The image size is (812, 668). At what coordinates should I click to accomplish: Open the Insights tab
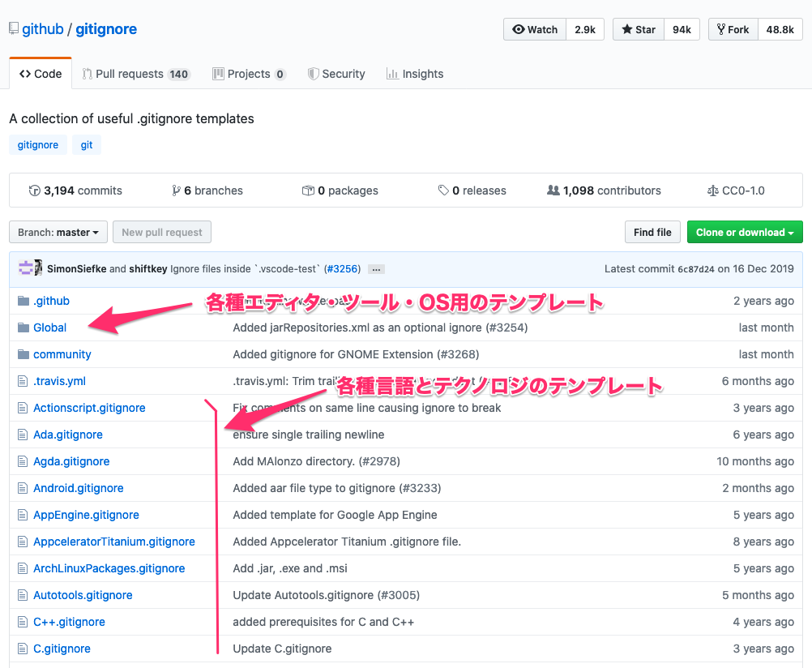(x=415, y=74)
